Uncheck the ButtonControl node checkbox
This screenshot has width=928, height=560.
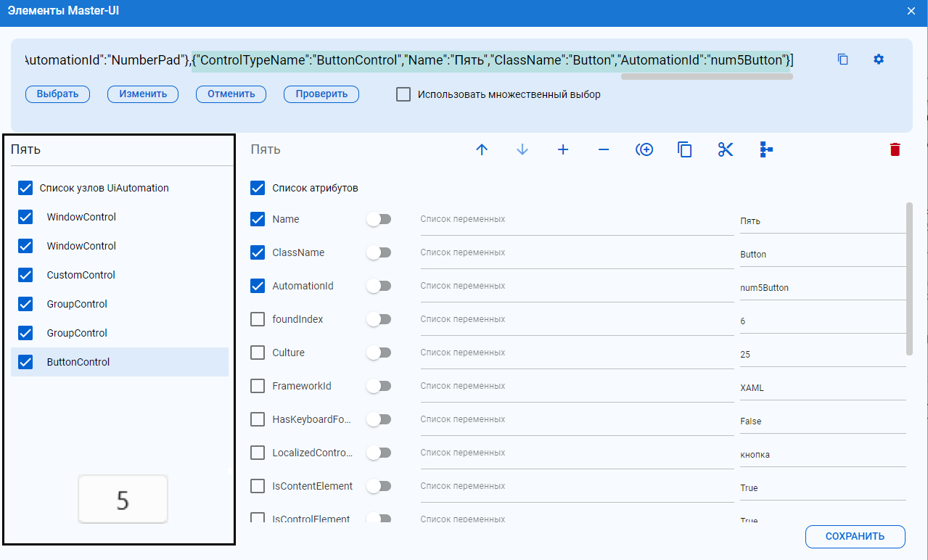coord(25,362)
